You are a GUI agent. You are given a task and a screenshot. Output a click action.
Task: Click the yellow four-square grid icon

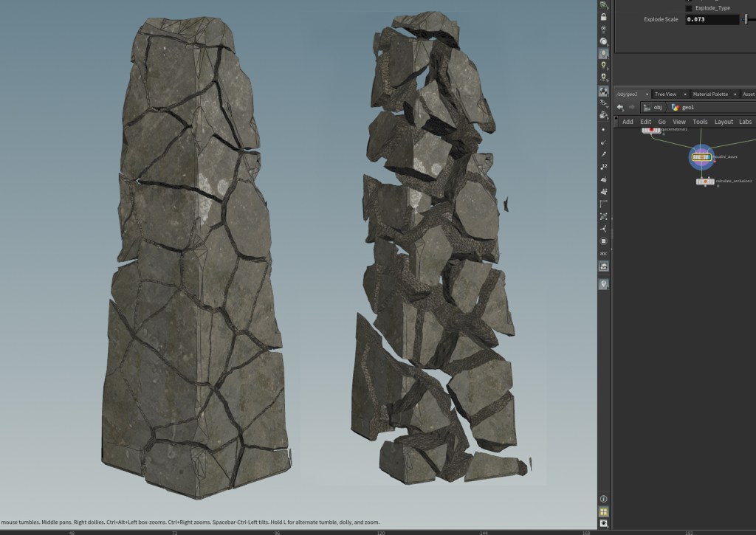click(x=604, y=511)
